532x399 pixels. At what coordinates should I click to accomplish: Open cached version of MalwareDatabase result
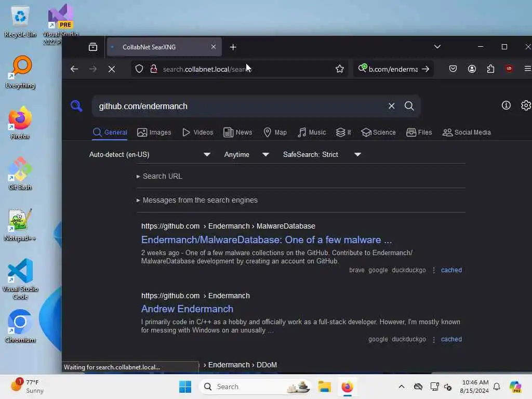click(x=451, y=270)
